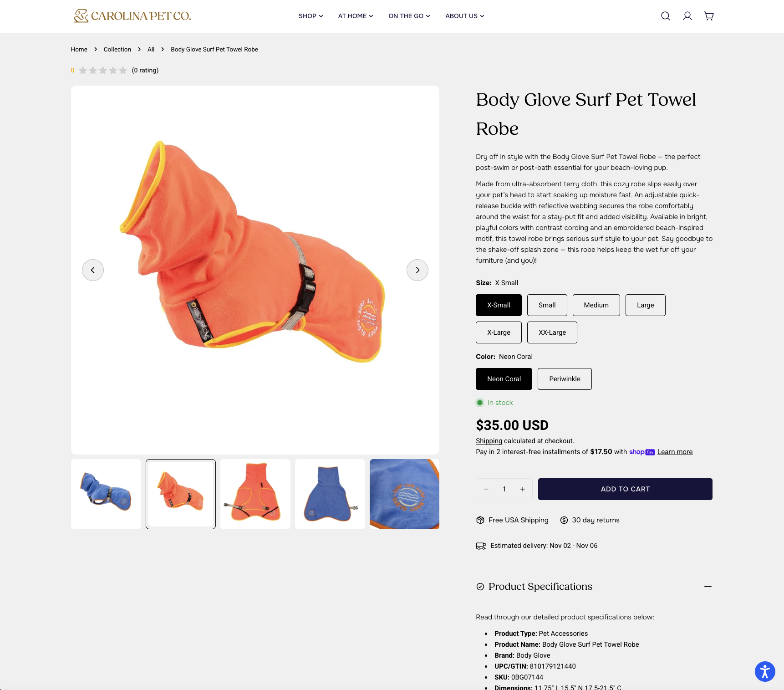The image size is (784, 690).
Task: Select the Small size option
Action: (x=547, y=305)
